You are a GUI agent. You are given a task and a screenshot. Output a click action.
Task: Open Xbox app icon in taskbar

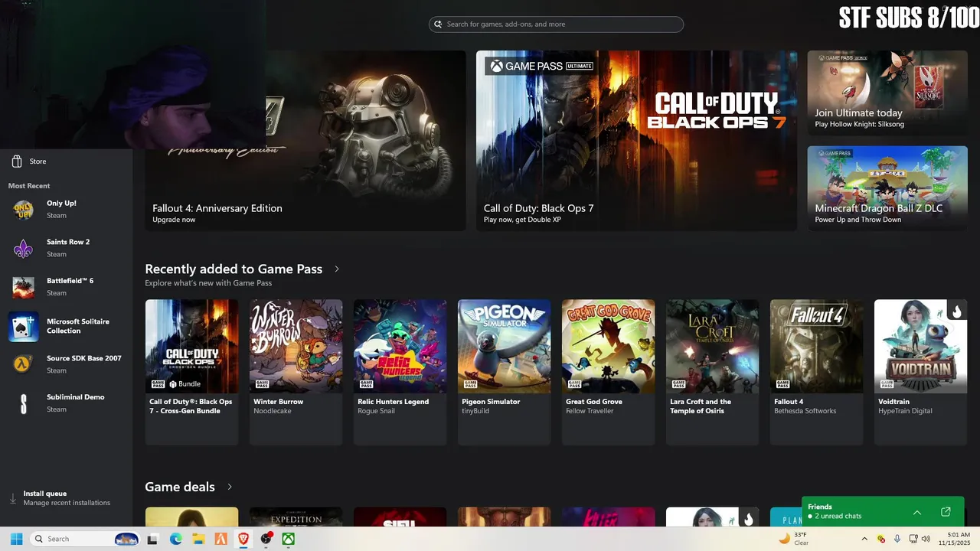coord(288,539)
